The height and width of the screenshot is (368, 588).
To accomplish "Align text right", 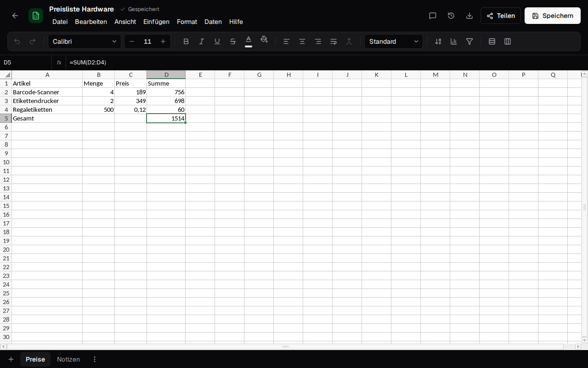I will 318,41.
